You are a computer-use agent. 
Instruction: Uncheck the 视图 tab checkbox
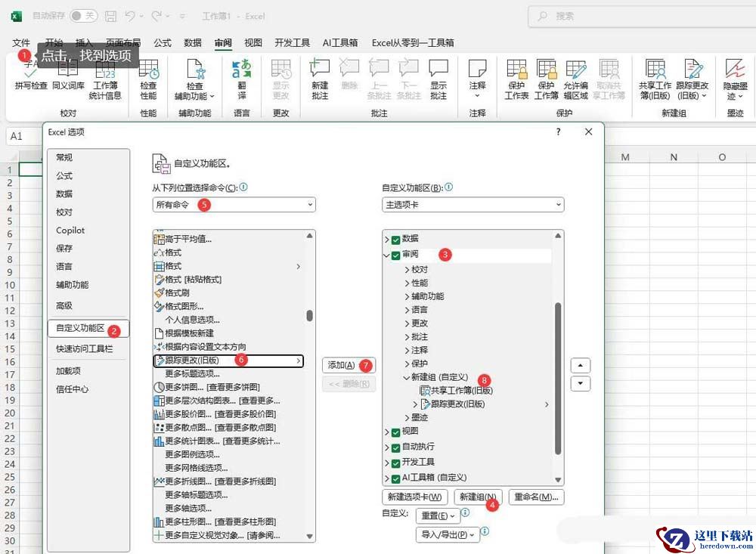click(396, 432)
